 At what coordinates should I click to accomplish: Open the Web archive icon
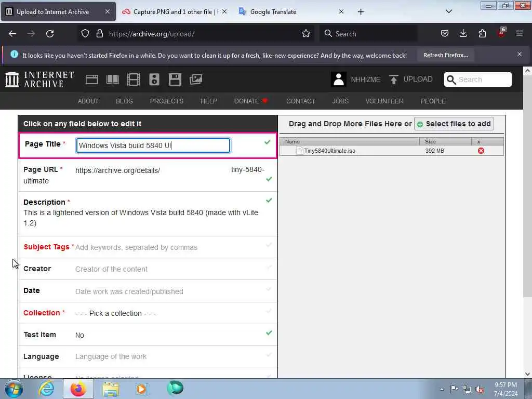coord(91,79)
